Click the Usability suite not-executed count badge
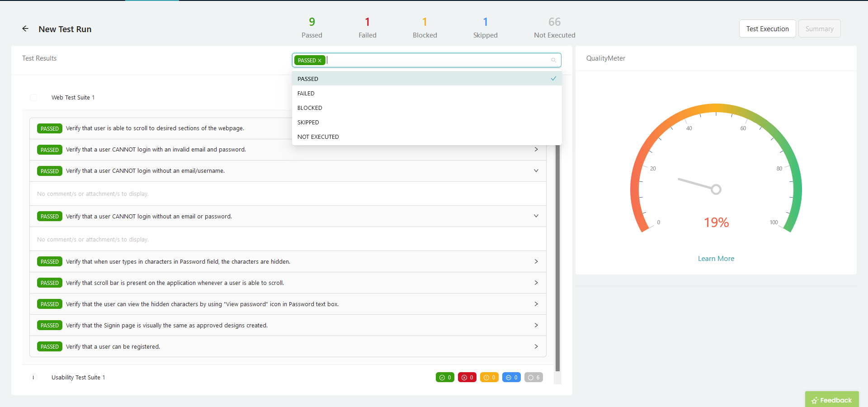This screenshot has width=868, height=407. (x=533, y=377)
